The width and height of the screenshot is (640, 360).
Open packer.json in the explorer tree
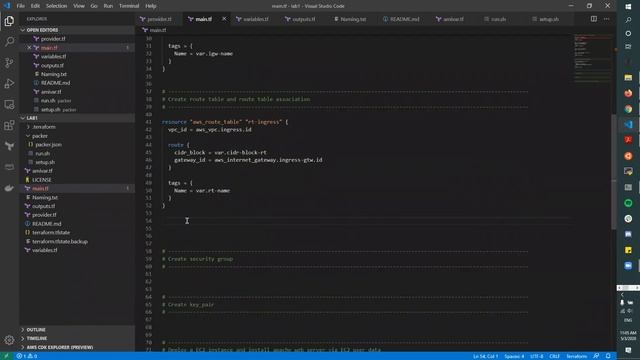click(48, 144)
